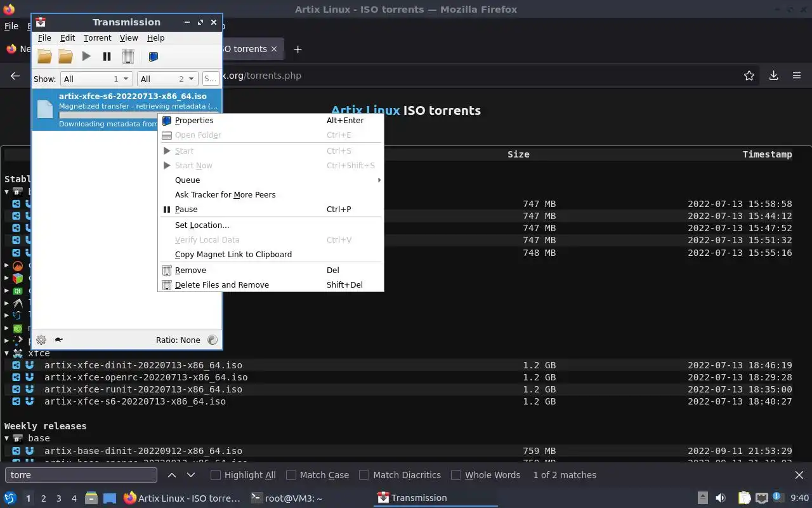Open Transmission Torrent menu
This screenshot has width=812, height=508.
coord(97,38)
